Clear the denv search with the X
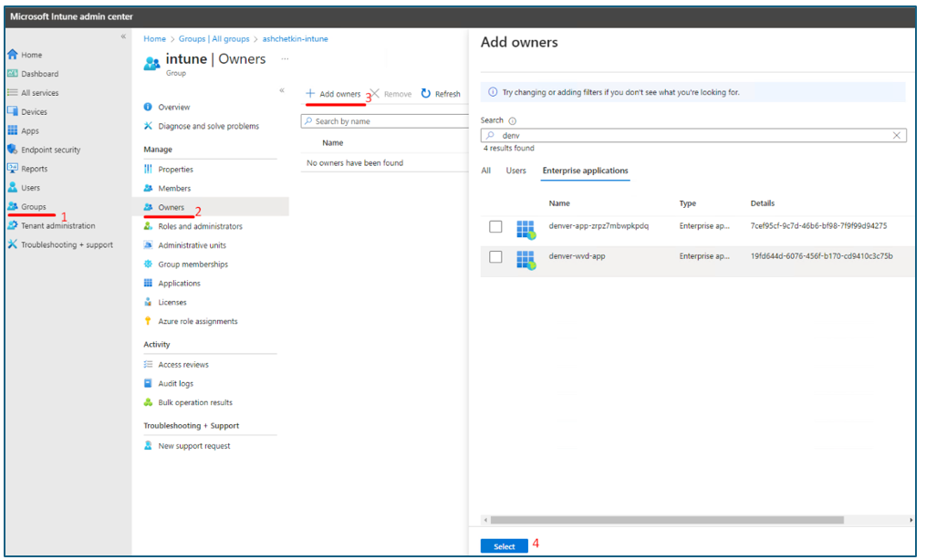Viewport: 926px width, 560px height. [897, 135]
